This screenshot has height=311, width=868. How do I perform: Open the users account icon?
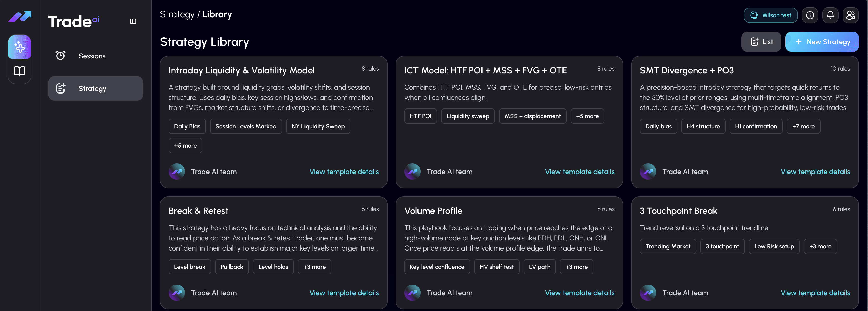(850, 15)
